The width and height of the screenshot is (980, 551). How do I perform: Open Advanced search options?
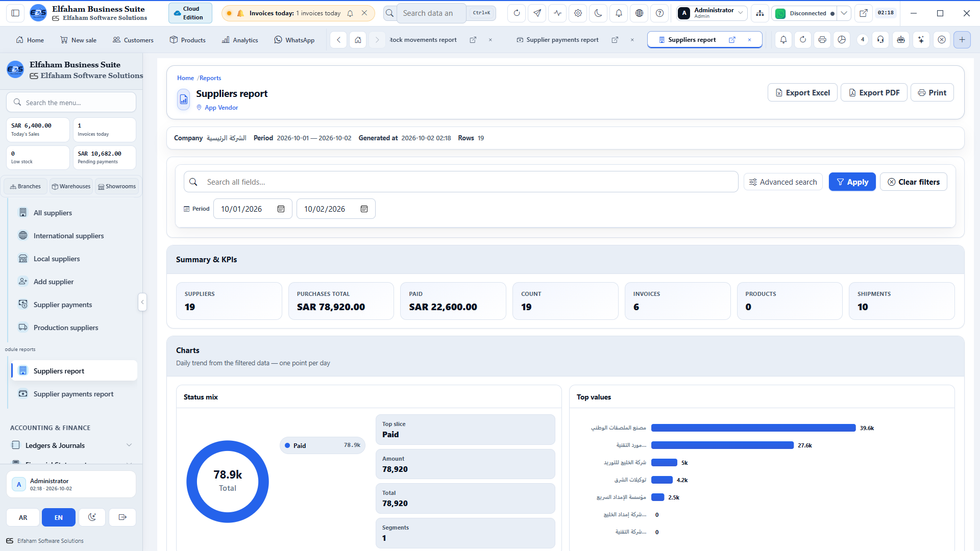click(783, 182)
